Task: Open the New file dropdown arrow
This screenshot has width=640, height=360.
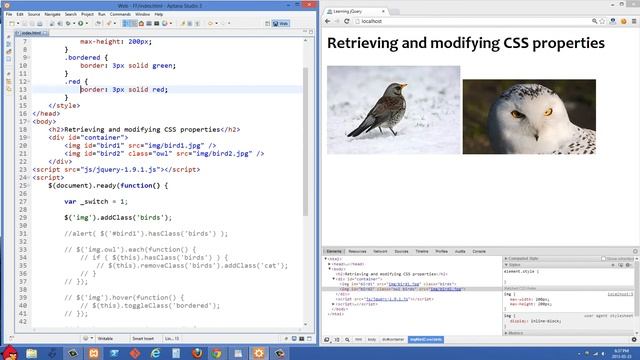Action: pyautogui.click(x=18, y=24)
